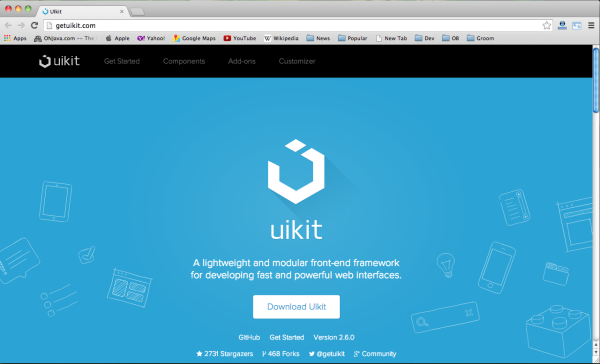Open the Google+ Community link
The width and height of the screenshot is (600, 364).
click(x=375, y=354)
